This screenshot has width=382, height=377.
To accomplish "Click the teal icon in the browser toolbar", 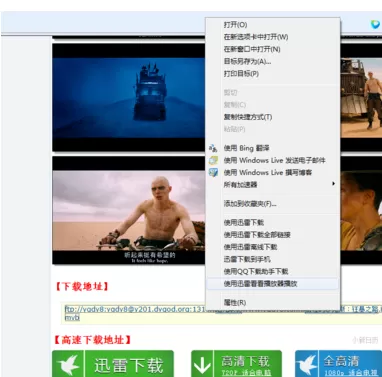I will [375, 24].
